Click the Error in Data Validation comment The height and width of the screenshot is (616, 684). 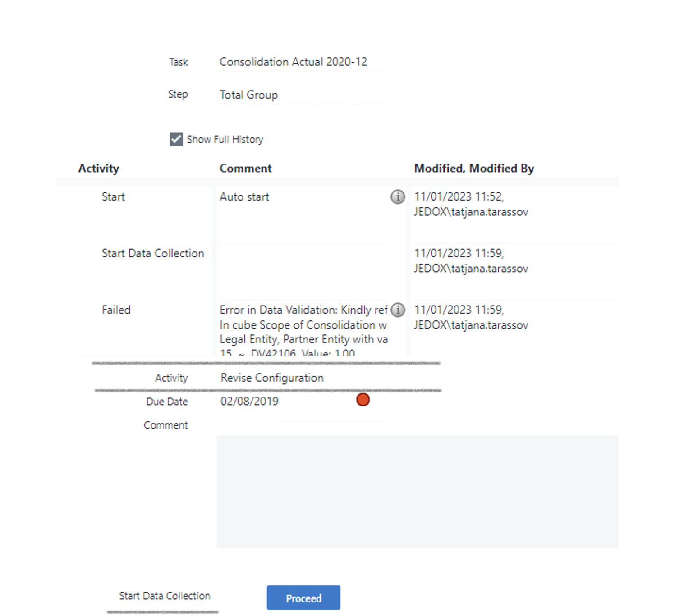click(303, 332)
